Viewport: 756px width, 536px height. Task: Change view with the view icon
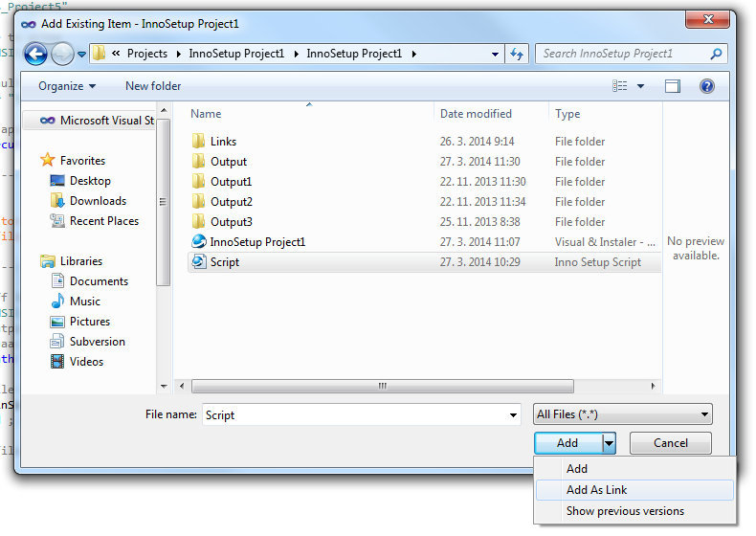(x=620, y=86)
